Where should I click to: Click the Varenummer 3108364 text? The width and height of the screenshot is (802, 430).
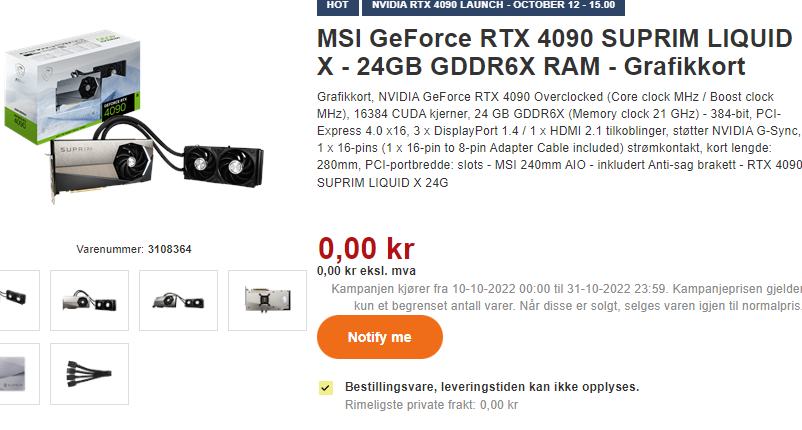coord(134,250)
